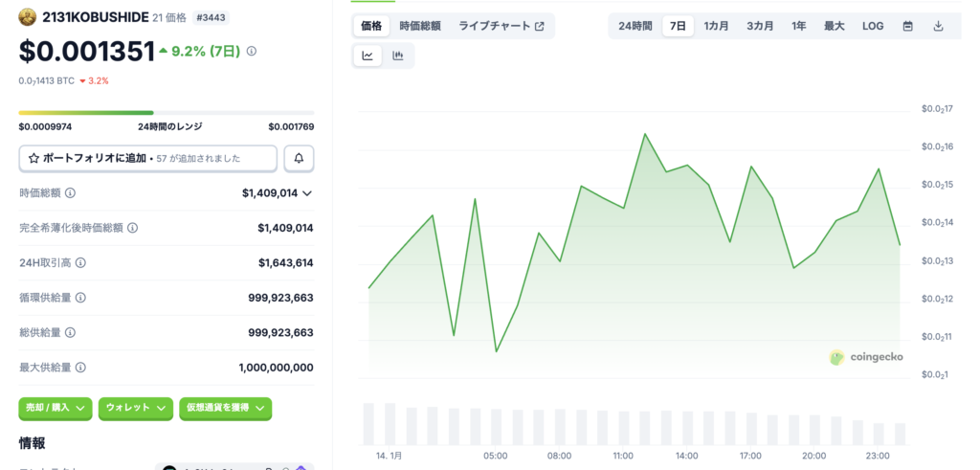Click info icon next to 時価総額

[x=70, y=193]
